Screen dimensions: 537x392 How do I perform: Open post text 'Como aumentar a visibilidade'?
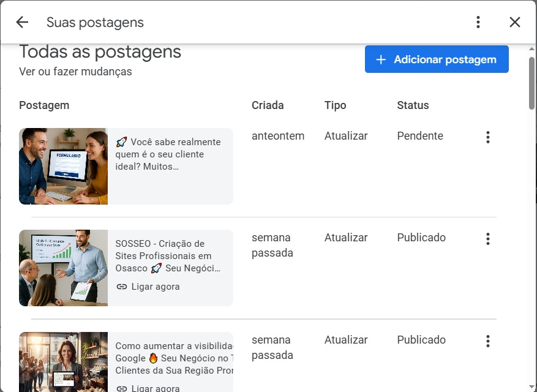pyautogui.click(x=174, y=358)
